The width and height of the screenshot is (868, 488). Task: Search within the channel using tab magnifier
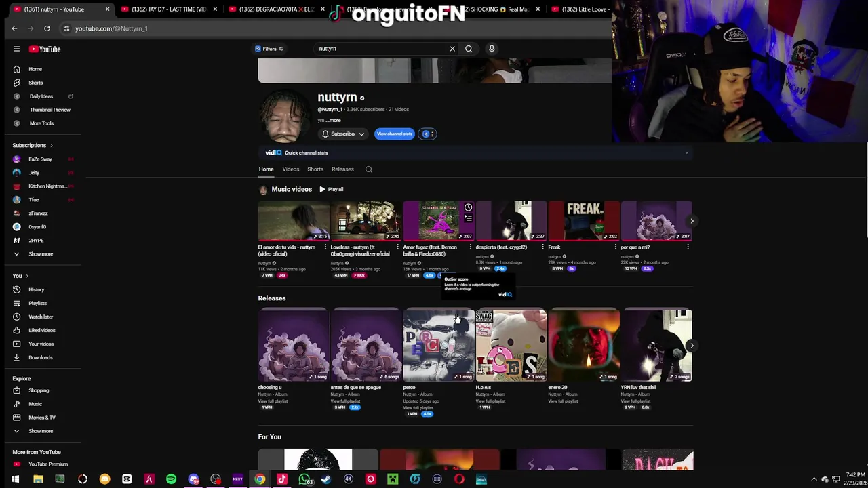369,169
